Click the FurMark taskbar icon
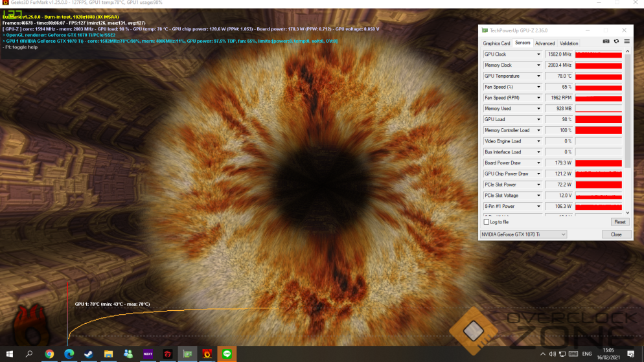The height and width of the screenshot is (362, 644). click(x=207, y=354)
